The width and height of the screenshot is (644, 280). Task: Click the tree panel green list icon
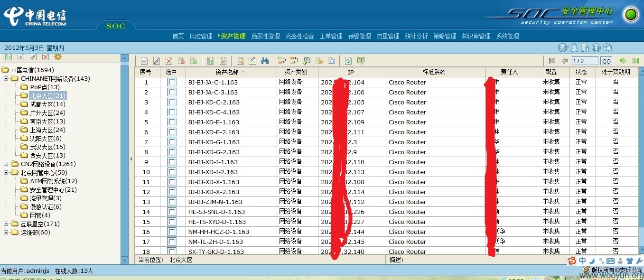tap(9, 57)
